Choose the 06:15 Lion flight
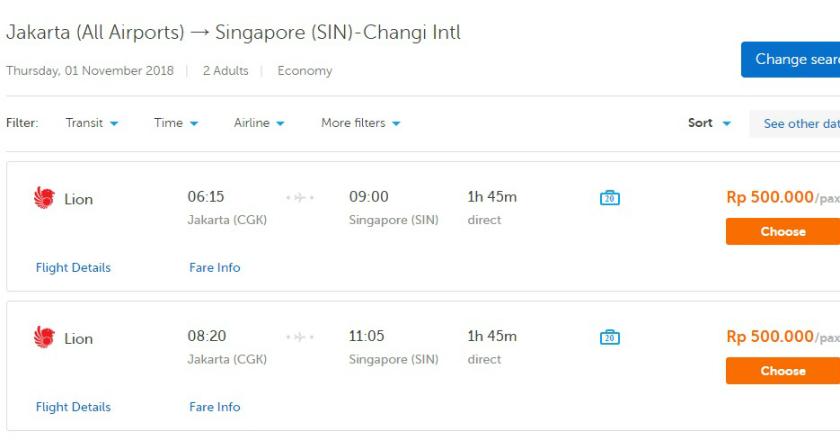 pyautogui.click(x=782, y=231)
